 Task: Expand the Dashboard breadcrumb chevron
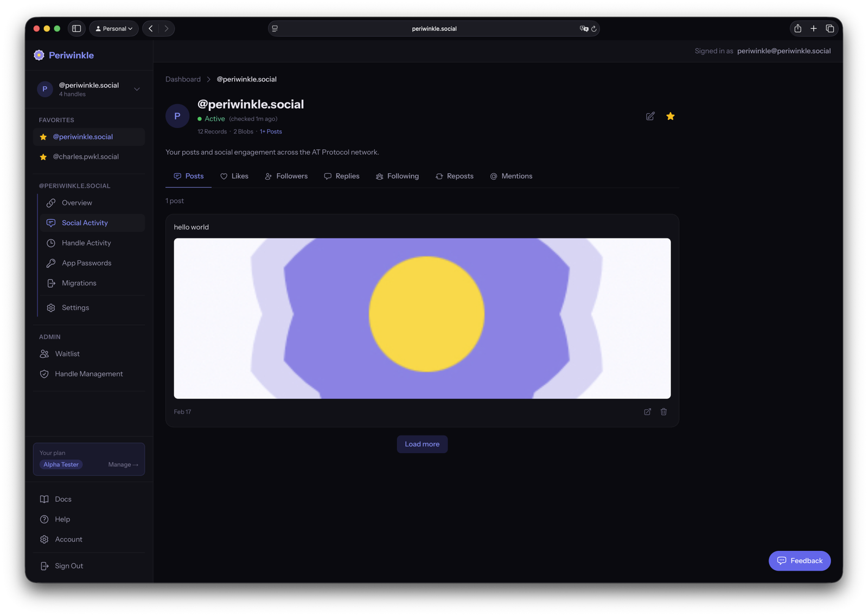point(208,79)
